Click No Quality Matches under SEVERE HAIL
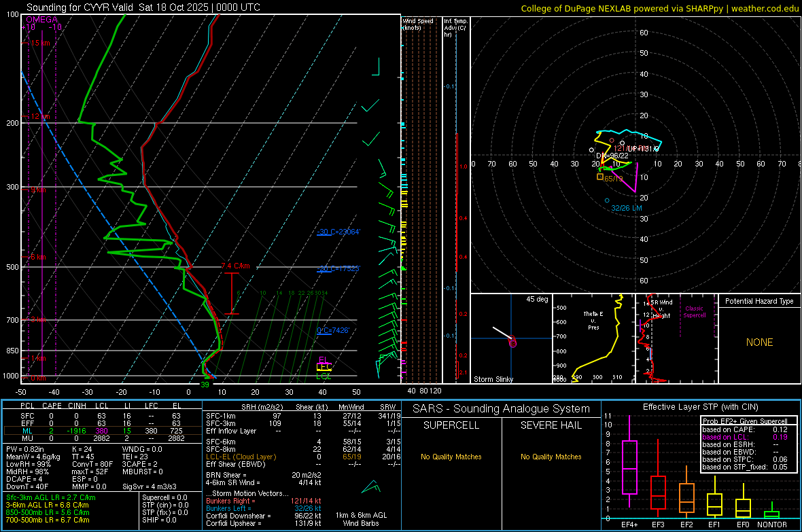This screenshot has height=532, width=802. coord(551,457)
